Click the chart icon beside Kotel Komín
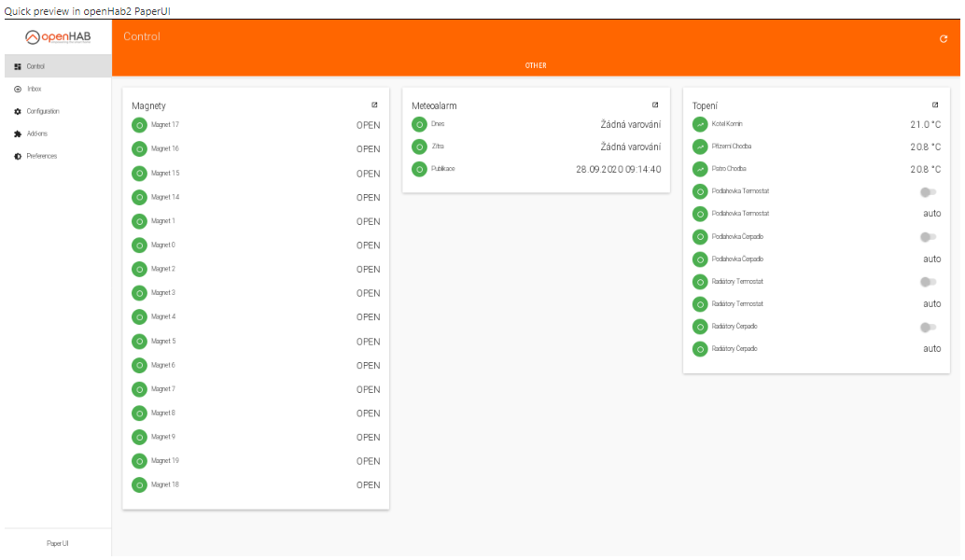965x560 pixels. [700, 124]
